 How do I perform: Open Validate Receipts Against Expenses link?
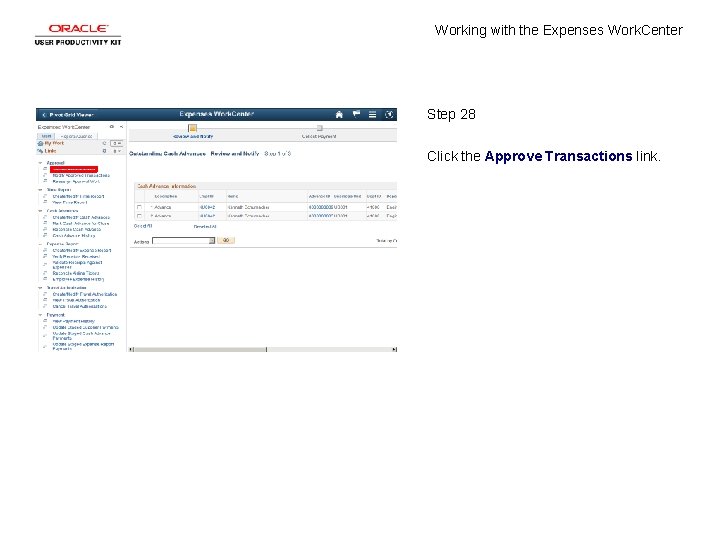click(77, 264)
